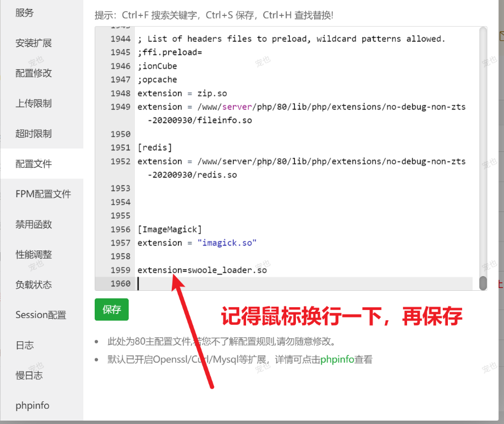Follow the green phpinfo link
Image resolution: width=504 pixels, height=424 pixels.
click(x=337, y=359)
